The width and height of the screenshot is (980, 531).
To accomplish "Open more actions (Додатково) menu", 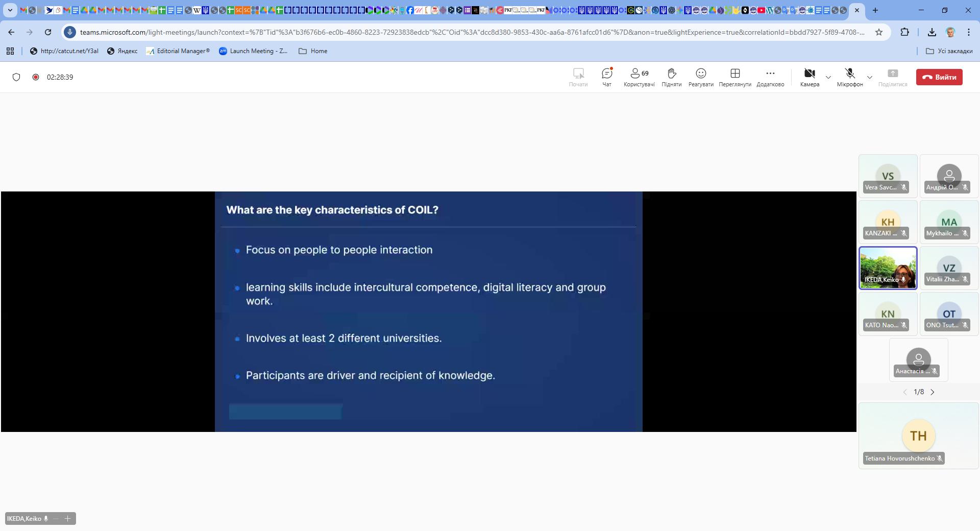I will pyautogui.click(x=770, y=77).
